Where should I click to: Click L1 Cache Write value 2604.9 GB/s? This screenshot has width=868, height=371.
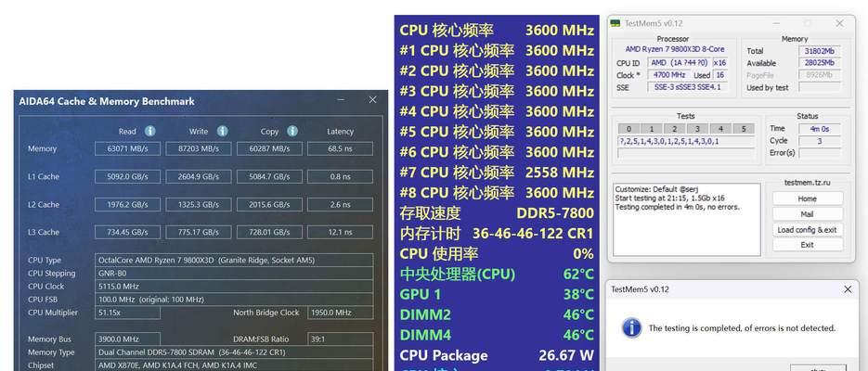198,176
